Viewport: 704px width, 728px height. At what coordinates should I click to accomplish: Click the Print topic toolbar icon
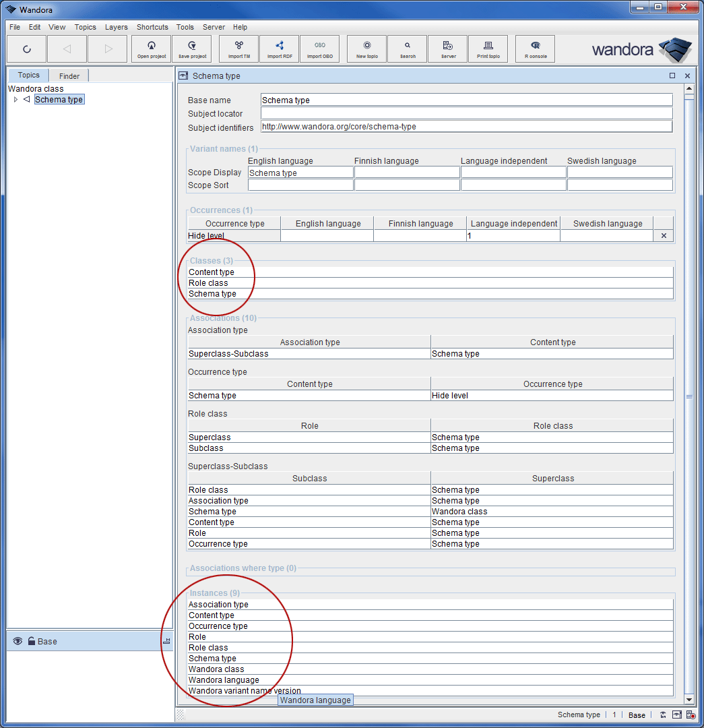coord(488,49)
